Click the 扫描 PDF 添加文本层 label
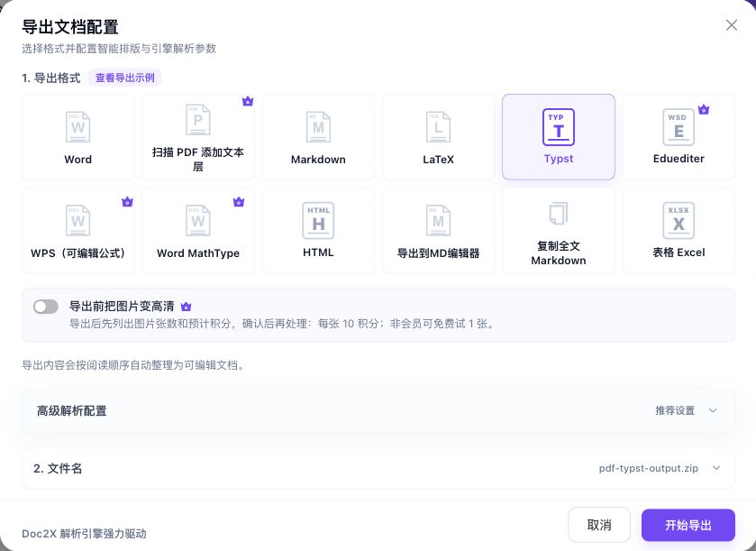Screen dimensions: 756x551 click(x=197, y=160)
